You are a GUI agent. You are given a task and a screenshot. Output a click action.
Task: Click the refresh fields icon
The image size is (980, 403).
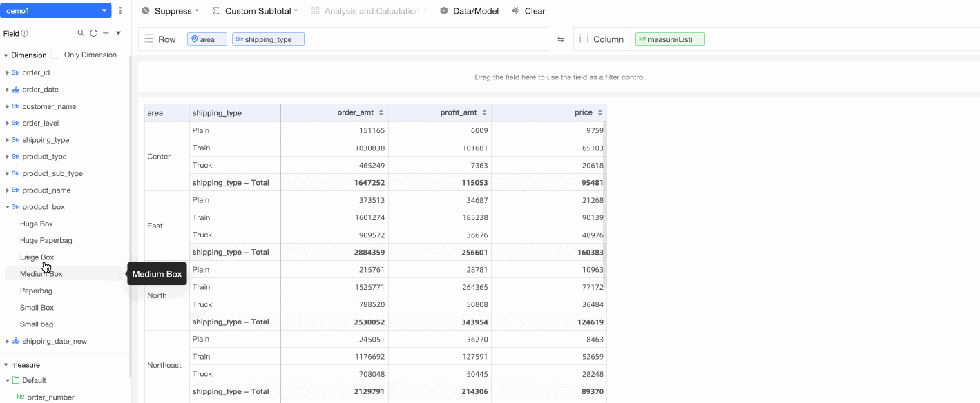pyautogui.click(x=93, y=33)
